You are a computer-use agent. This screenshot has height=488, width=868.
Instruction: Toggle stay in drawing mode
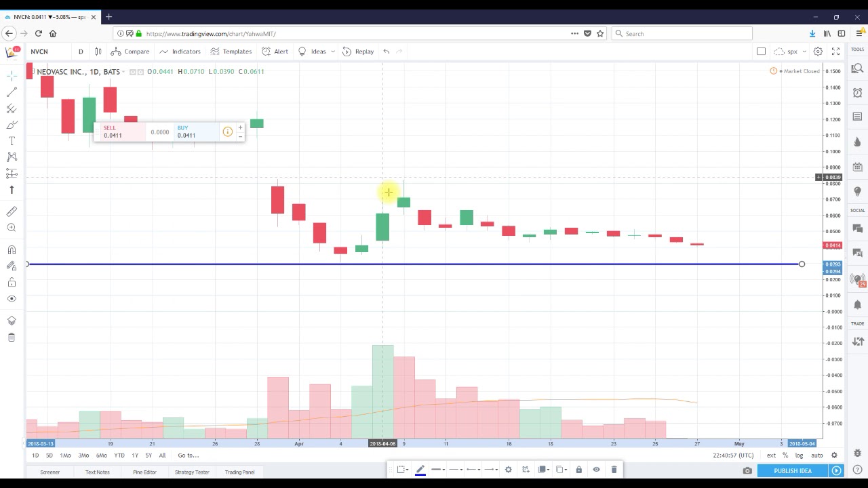[12, 266]
